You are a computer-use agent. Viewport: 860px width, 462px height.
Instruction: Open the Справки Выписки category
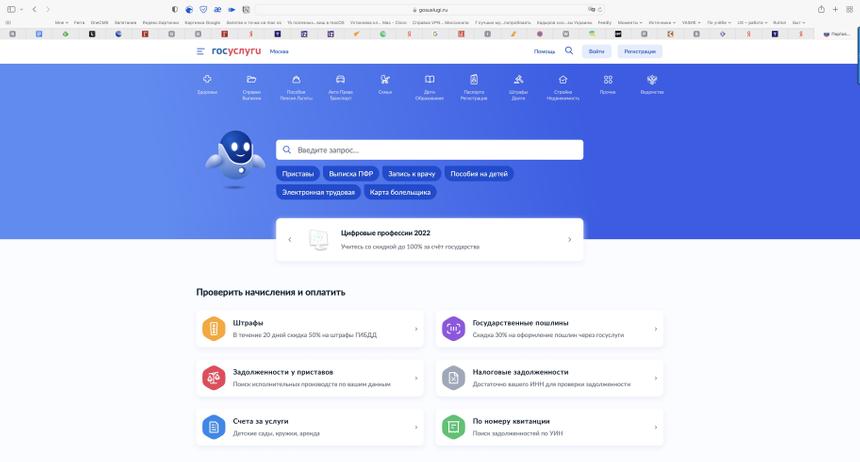(x=251, y=87)
